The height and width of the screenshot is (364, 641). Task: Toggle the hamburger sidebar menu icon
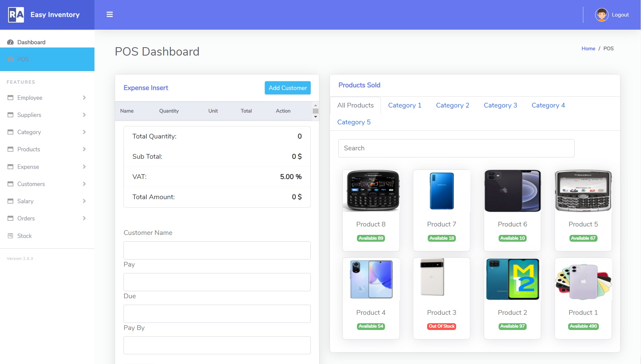(110, 14)
